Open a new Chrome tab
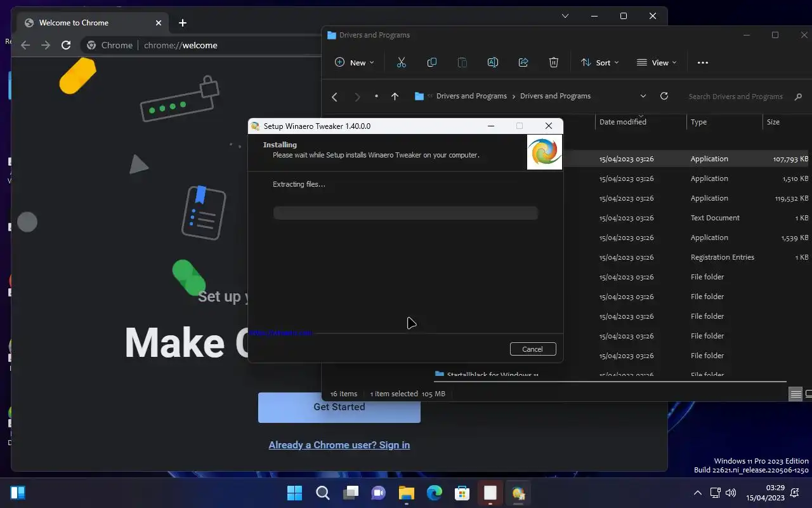 183,23
